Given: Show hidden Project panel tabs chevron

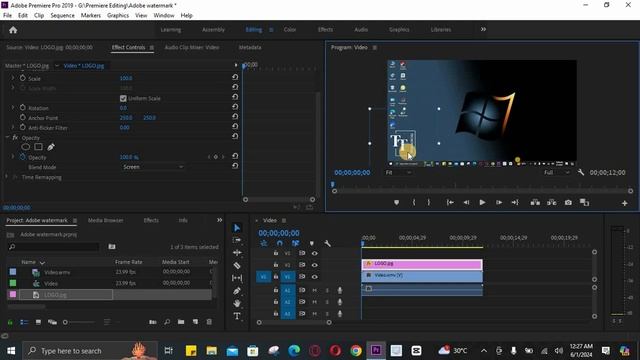Looking at the screenshot, I should 220,220.
